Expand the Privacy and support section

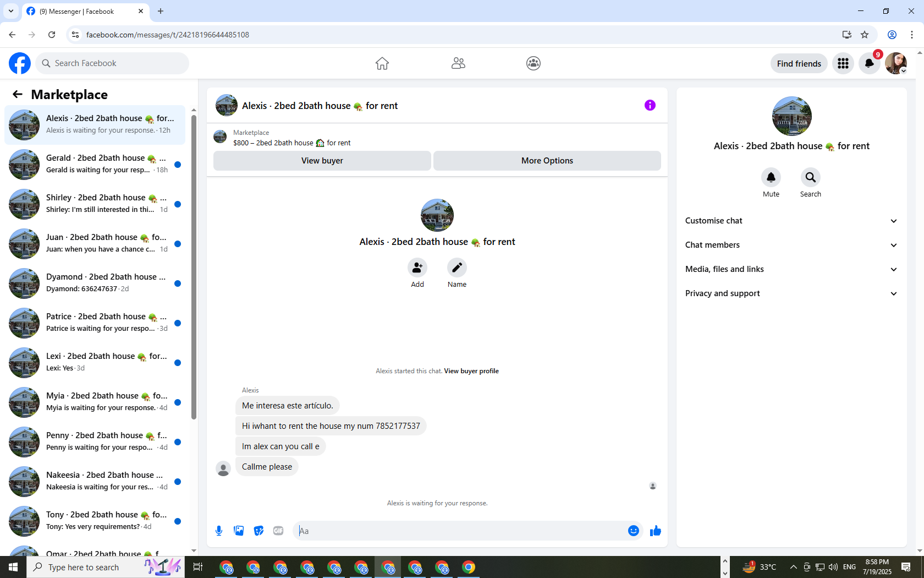tap(791, 293)
